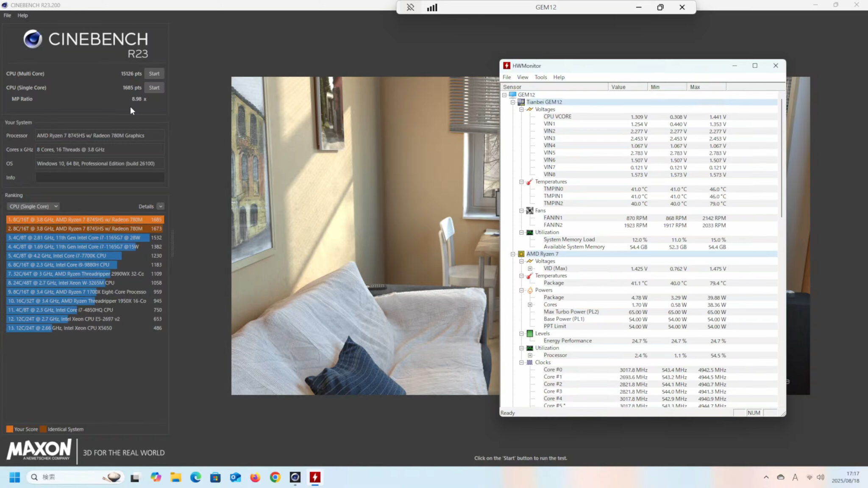
Task: Collapse the Fans section
Action: pos(521,211)
